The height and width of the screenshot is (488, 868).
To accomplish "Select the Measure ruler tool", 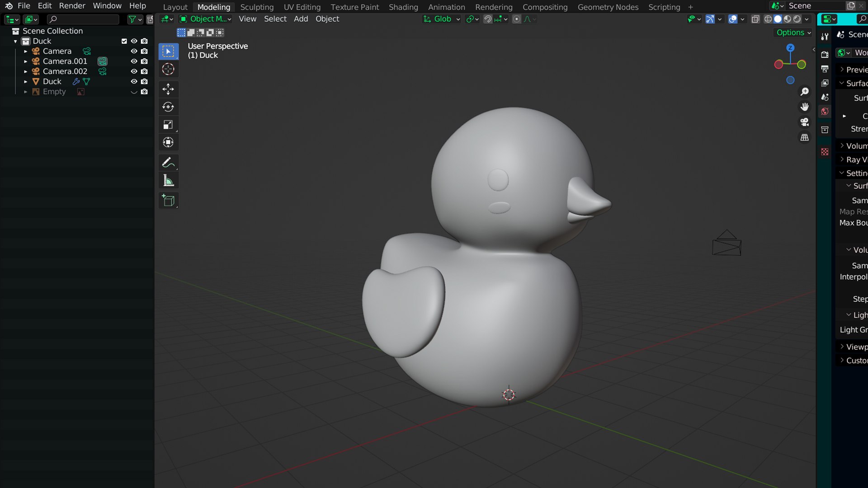I will 168,180.
